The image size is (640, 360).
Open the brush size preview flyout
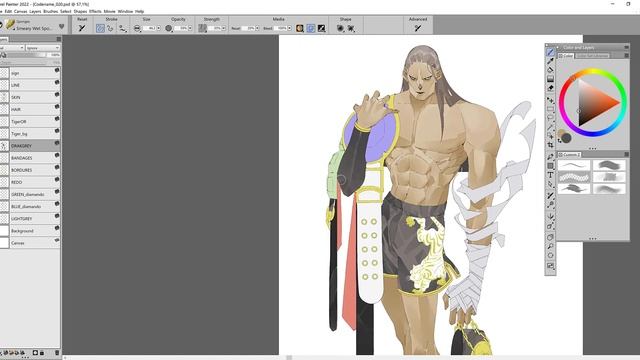click(x=138, y=28)
